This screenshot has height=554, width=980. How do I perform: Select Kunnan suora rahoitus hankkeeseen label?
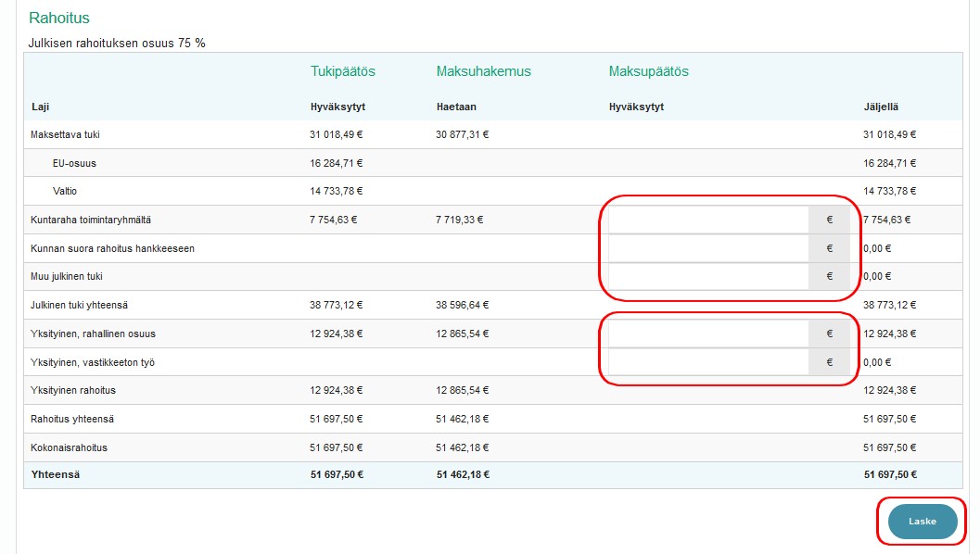112,248
